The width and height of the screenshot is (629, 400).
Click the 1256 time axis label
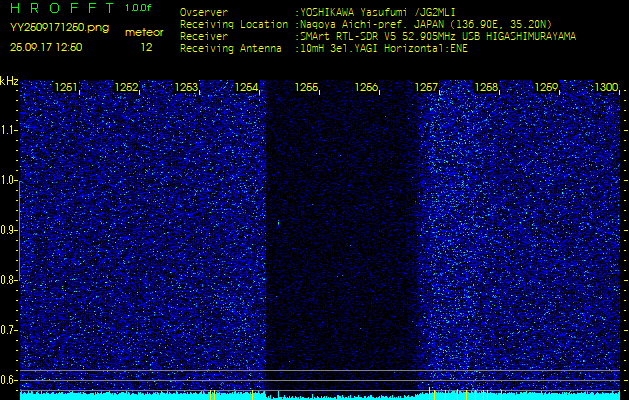coord(366,87)
